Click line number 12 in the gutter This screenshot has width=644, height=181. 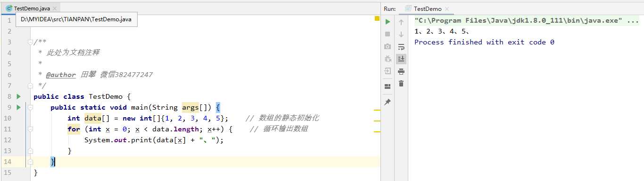(x=7, y=140)
